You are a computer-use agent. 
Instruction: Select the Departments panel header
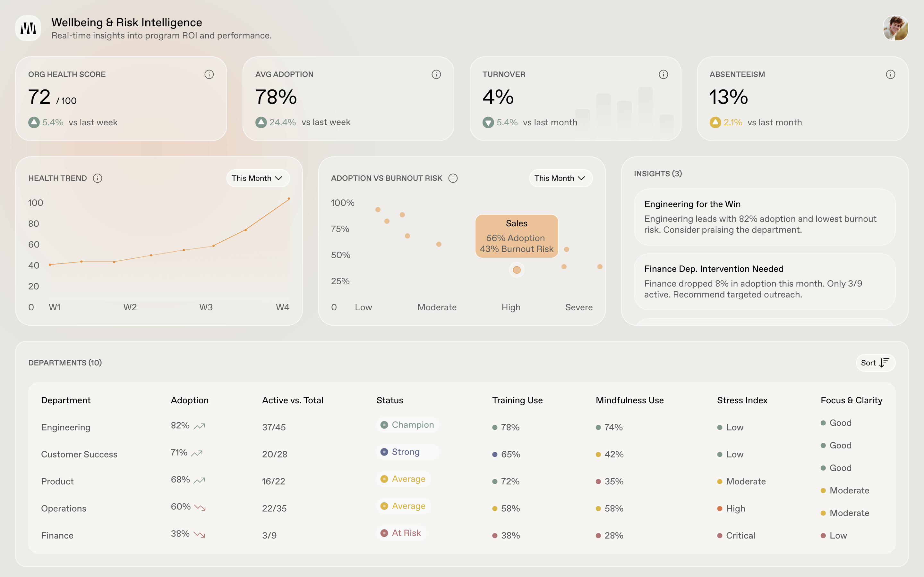65,363
